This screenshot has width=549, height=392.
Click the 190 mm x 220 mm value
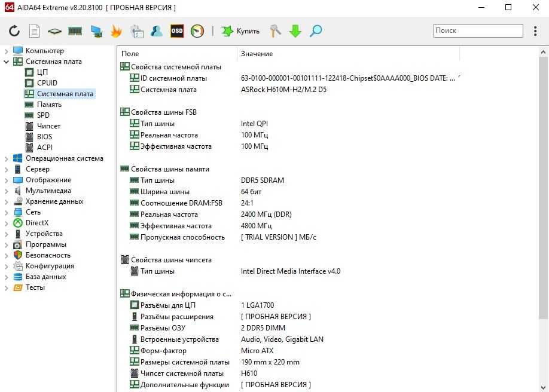pyautogui.click(x=270, y=362)
